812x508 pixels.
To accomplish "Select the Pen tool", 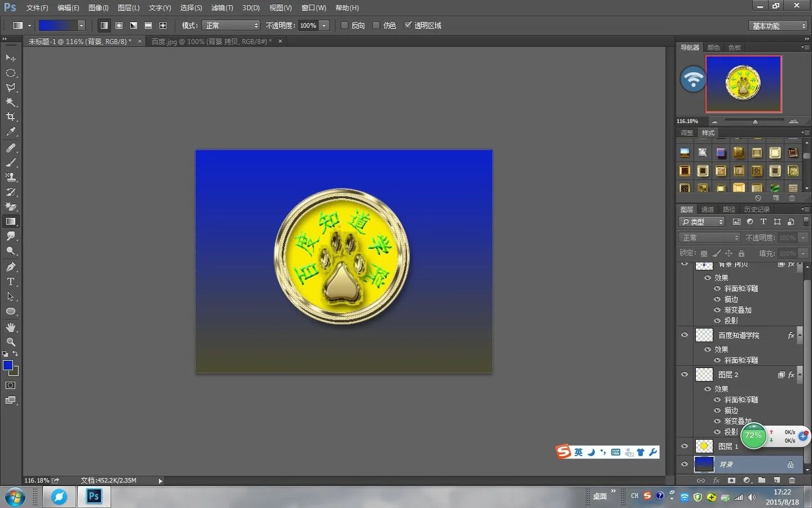I will coord(10,267).
